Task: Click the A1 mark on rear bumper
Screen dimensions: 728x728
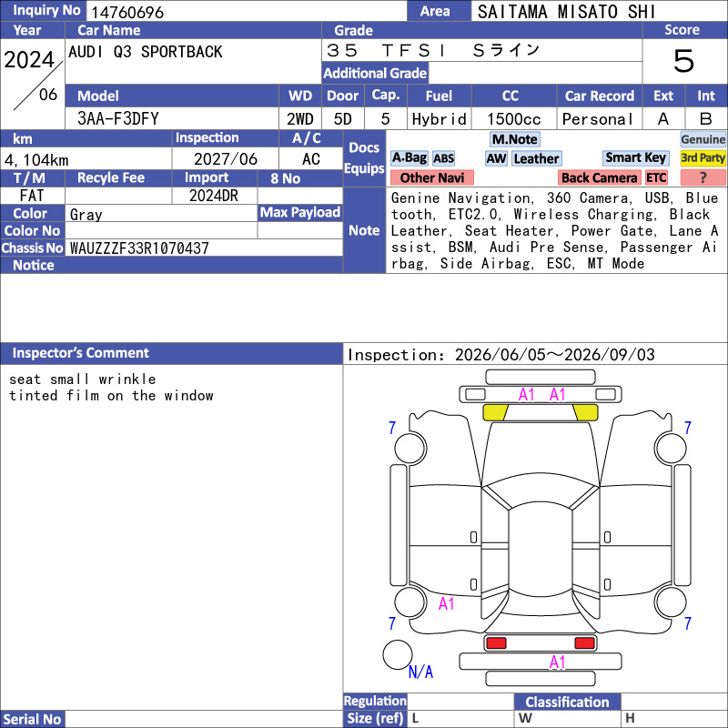Action: coord(558,662)
